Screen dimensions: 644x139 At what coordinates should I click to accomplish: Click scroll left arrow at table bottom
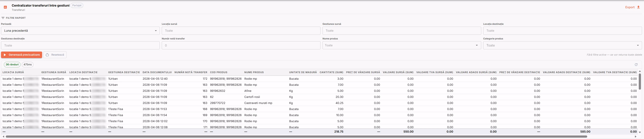(3, 136)
